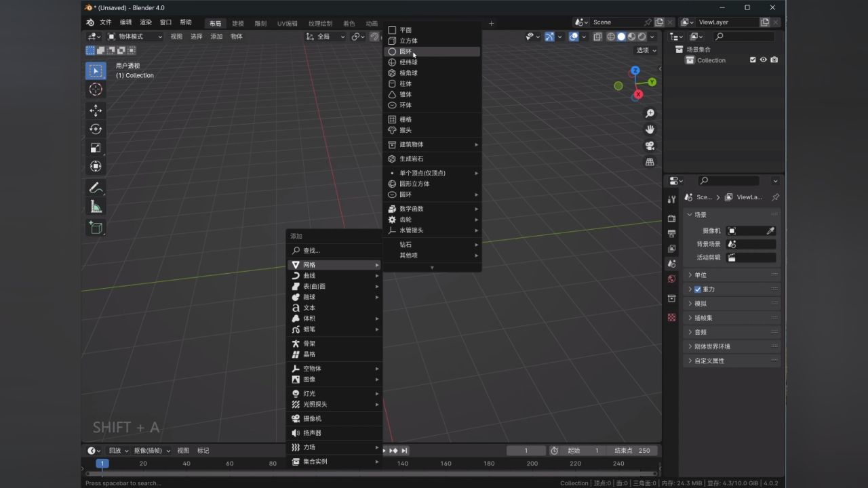Select the Measure tool
Image resolution: width=868 pixels, height=488 pixels.
coord(96,206)
